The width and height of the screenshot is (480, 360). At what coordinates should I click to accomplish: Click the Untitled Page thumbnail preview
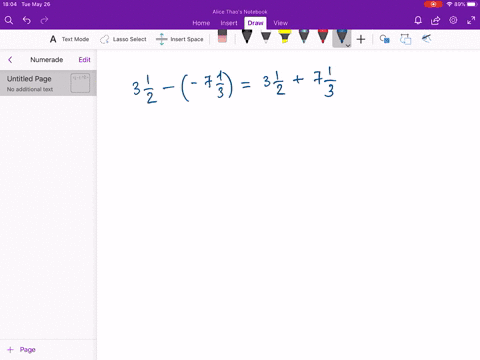pyautogui.click(x=80, y=83)
